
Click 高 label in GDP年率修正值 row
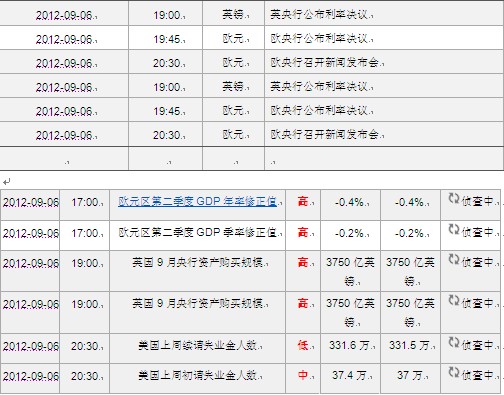click(303, 201)
